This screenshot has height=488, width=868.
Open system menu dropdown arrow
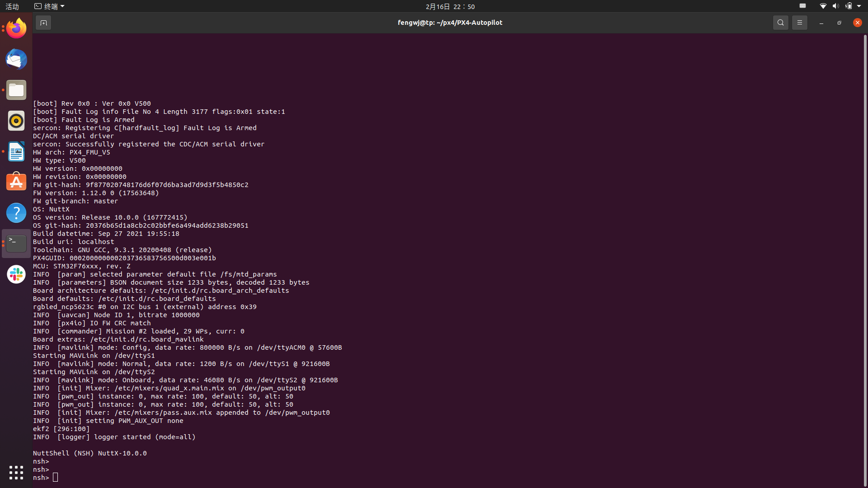pyautogui.click(x=859, y=6)
